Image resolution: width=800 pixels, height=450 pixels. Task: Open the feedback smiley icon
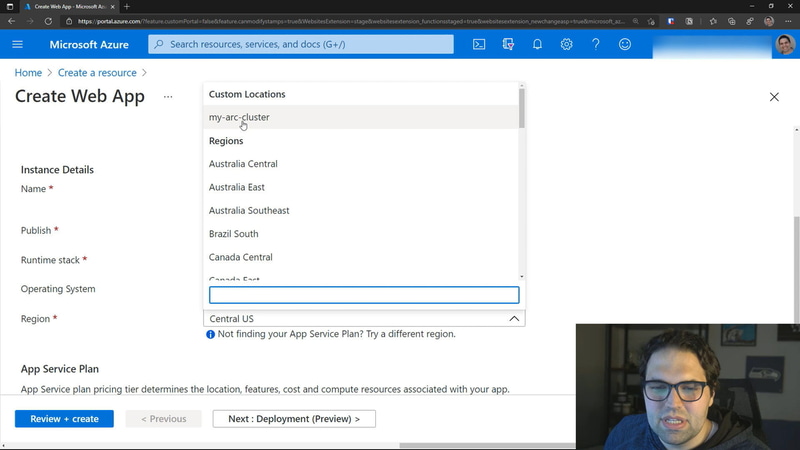click(624, 44)
